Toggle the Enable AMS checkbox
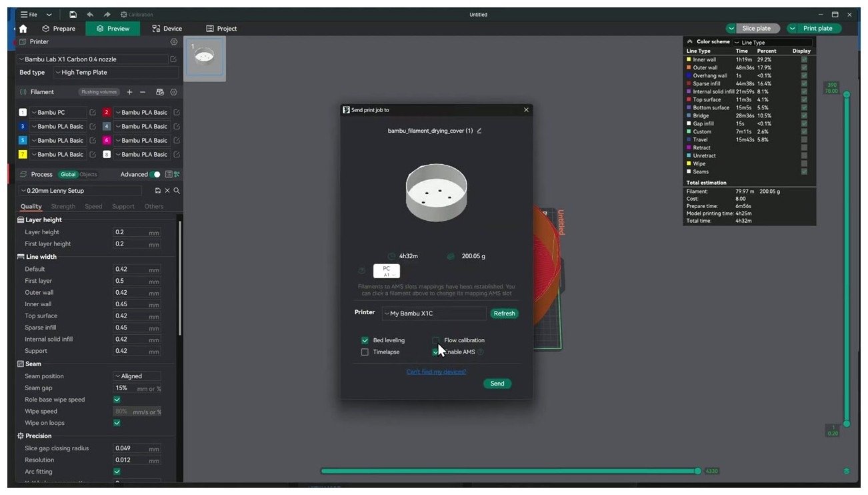This screenshot has height=495, width=868. click(x=436, y=352)
